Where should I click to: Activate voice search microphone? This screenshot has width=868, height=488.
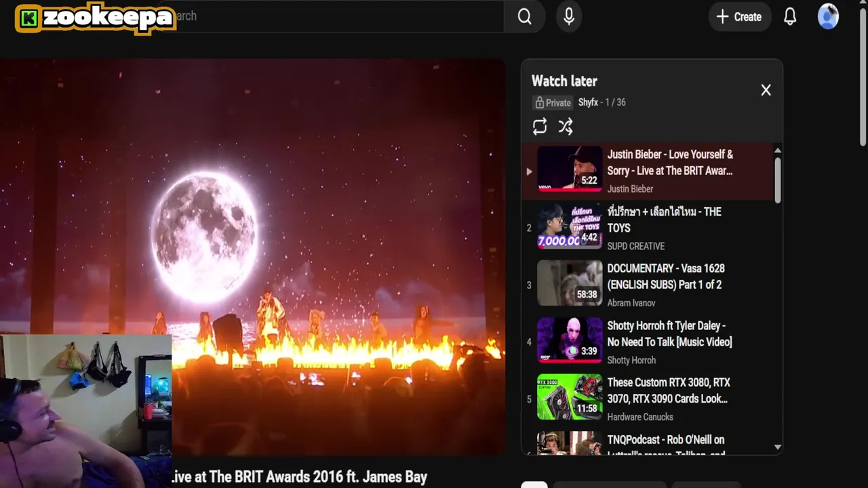[569, 16]
